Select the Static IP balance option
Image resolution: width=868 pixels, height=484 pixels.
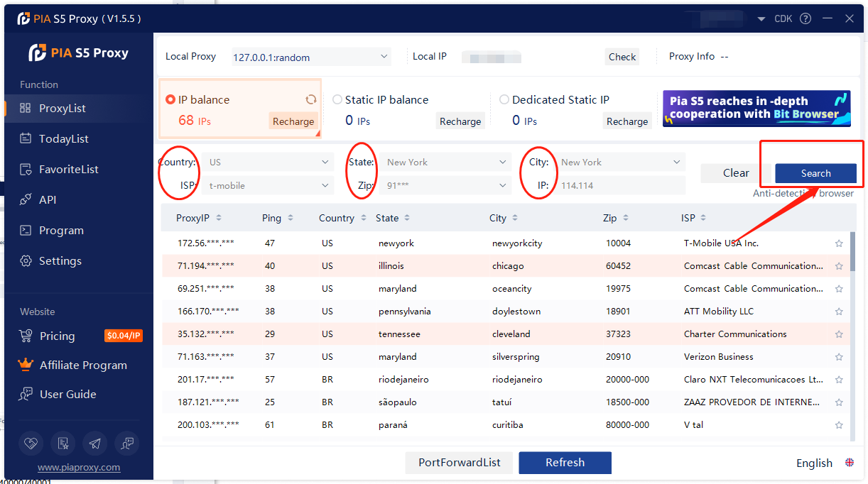point(337,100)
